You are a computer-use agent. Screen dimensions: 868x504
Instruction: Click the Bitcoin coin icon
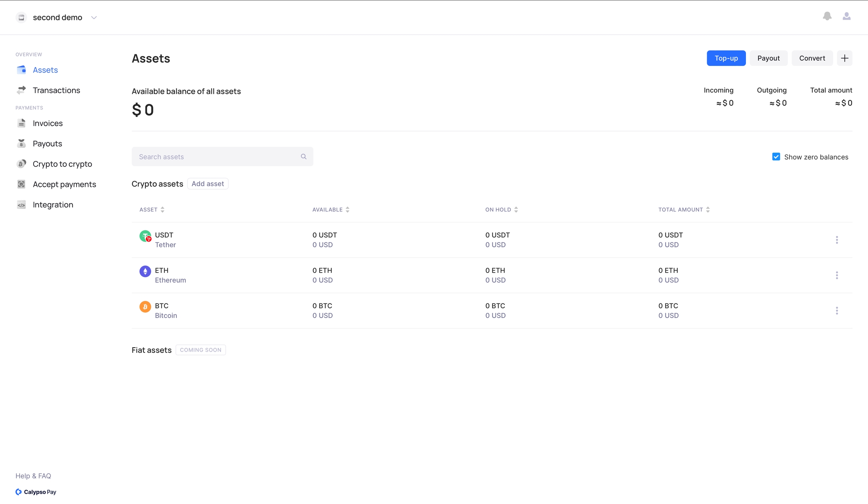[x=145, y=306]
